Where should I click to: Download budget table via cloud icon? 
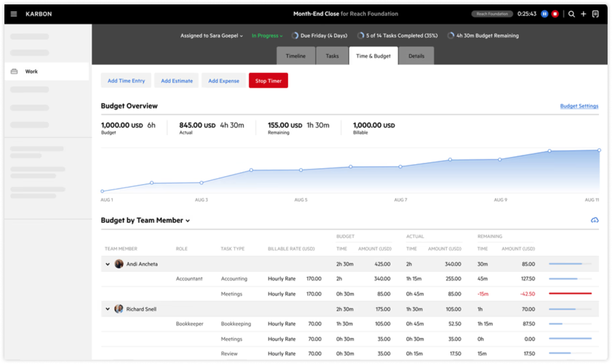[595, 220]
